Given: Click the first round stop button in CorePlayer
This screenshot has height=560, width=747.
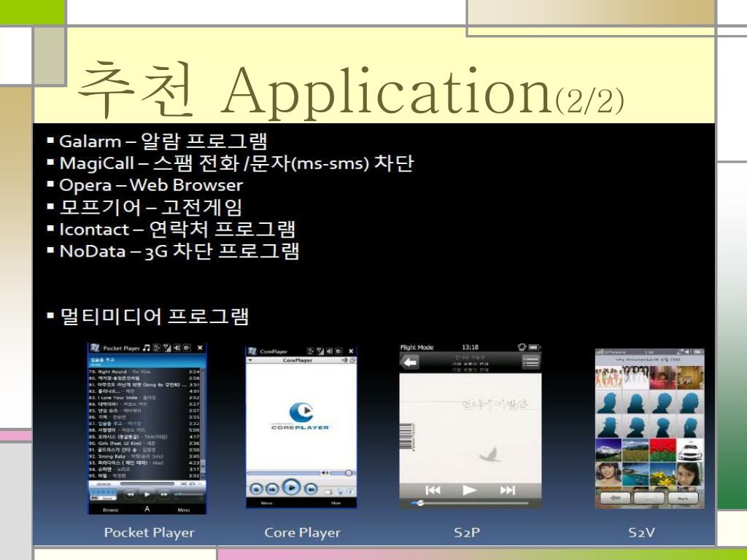Looking at the screenshot, I should click(x=256, y=489).
